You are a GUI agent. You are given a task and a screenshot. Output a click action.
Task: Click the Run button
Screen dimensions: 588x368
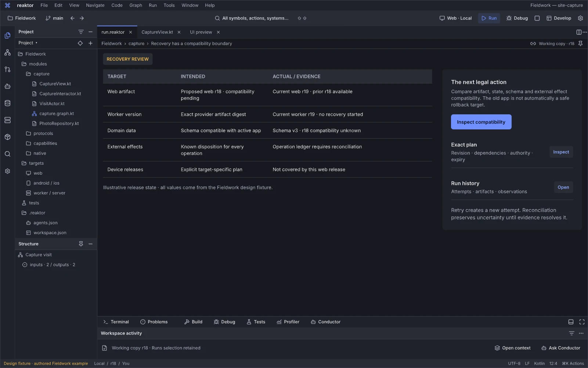click(489, 18)
